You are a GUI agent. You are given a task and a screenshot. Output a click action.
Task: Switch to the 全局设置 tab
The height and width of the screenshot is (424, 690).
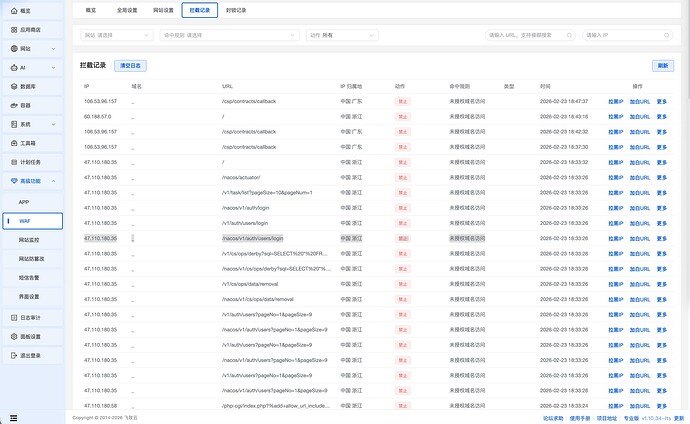126,9
